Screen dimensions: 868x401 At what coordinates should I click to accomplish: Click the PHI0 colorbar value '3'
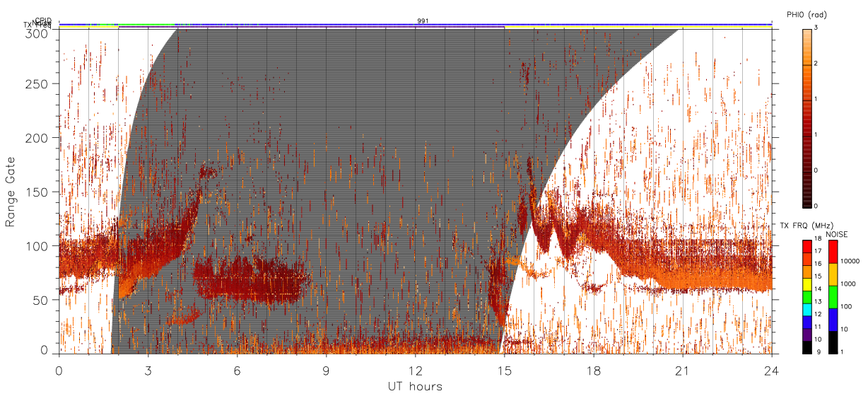click(816, 28)
